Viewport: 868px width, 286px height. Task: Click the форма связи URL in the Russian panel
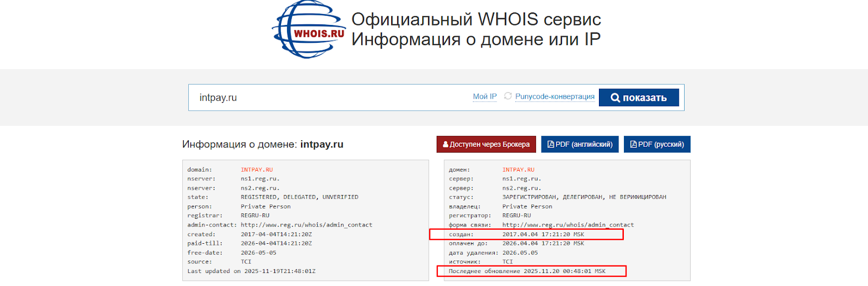[x=568, y=225]
